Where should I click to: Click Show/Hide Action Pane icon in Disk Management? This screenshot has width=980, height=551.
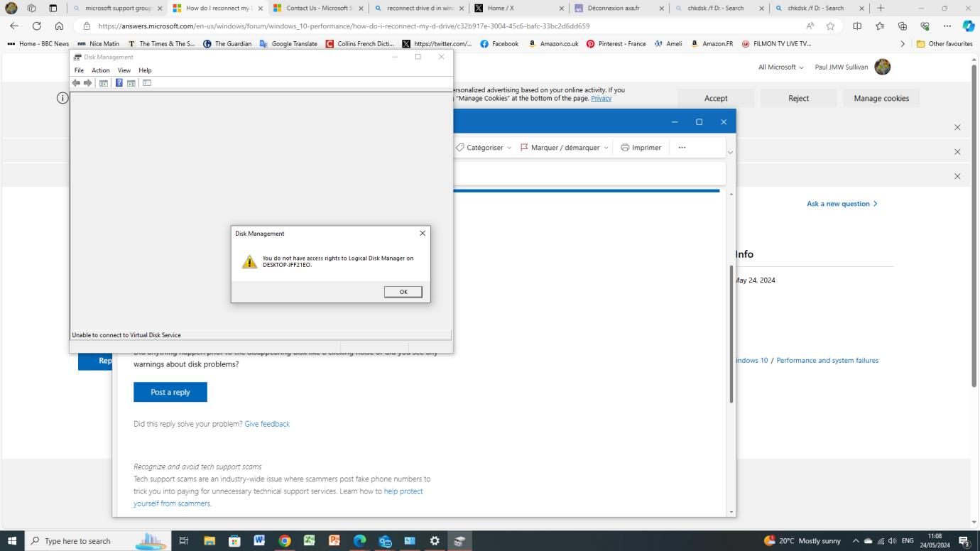click(131, 83)
